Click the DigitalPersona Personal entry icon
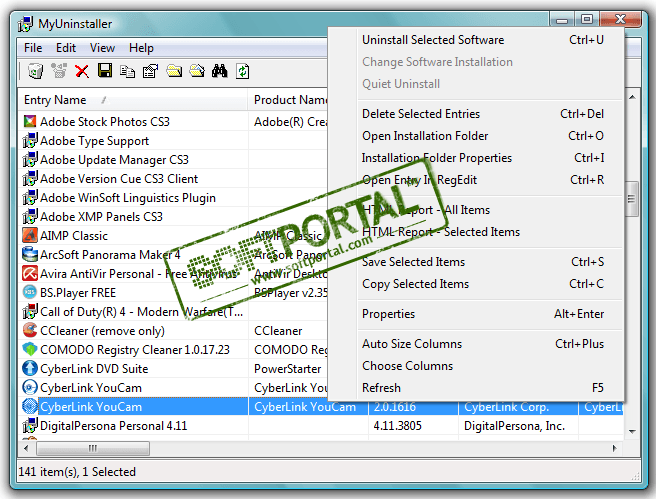This screenshot has width=656, height=499. pyautogui.click(x=30, y=425)
